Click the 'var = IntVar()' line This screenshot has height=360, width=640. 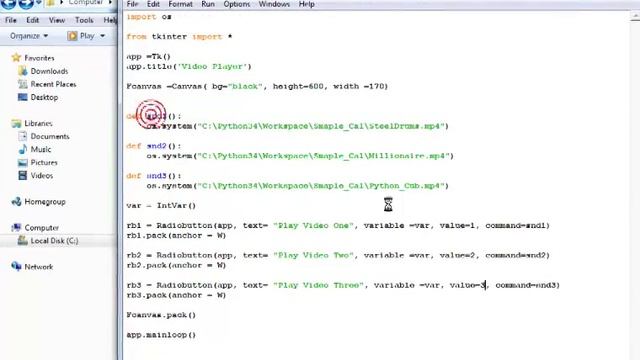(x=161, y=205)
